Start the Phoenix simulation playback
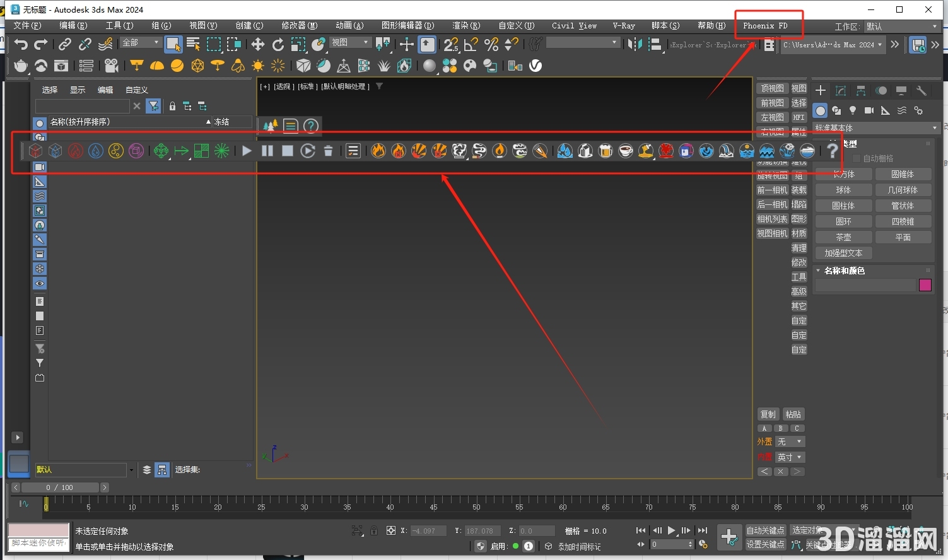 pyautogui.click(x=246, y=151)
